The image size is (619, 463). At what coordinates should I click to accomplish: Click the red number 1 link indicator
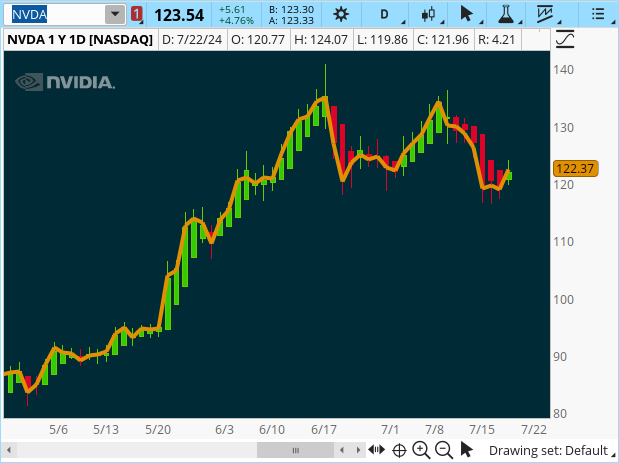tap(136, 14)
